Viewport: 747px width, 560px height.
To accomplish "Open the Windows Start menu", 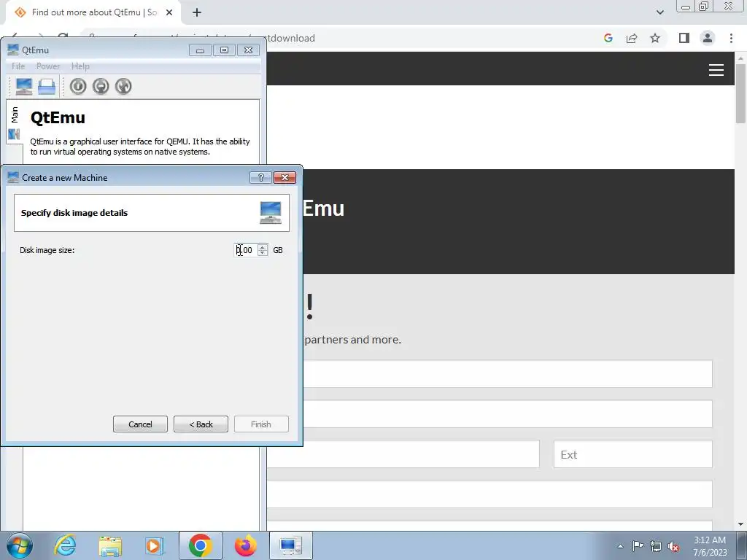I will [x=19, y=545].
